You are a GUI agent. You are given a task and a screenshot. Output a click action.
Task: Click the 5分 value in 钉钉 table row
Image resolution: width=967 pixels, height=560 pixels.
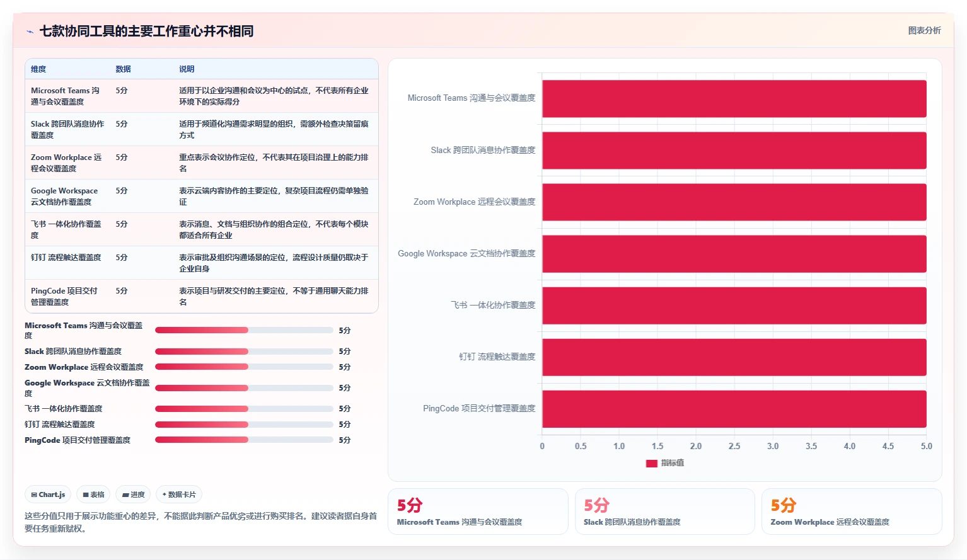click(122, 258)
